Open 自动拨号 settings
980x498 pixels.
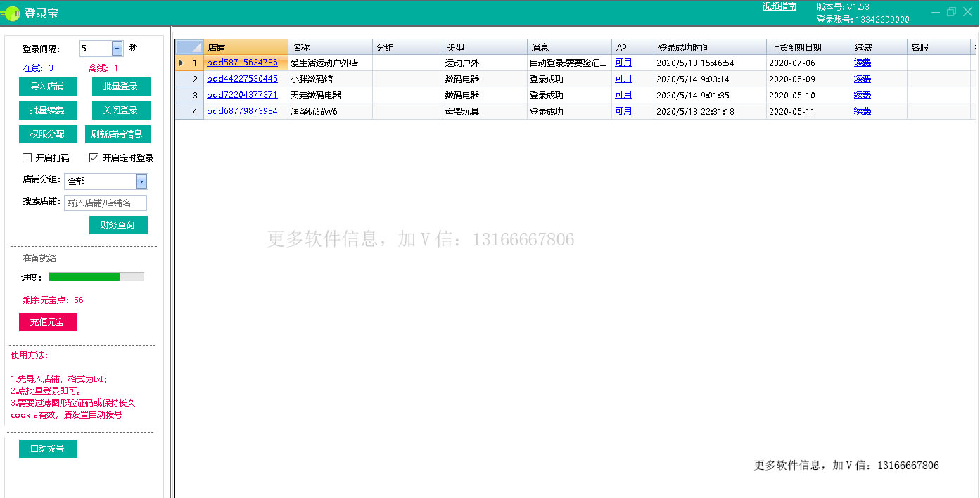[x=48, y=448]
